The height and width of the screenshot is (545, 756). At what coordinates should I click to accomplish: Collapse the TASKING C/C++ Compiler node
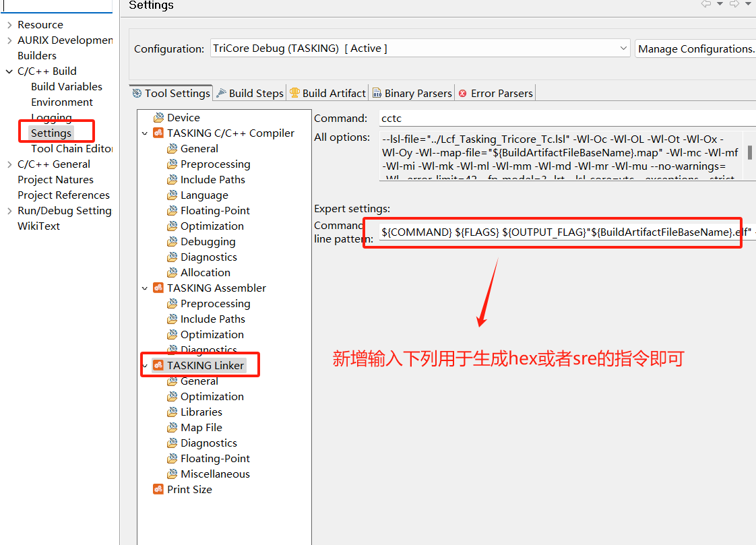coord(144,133)
